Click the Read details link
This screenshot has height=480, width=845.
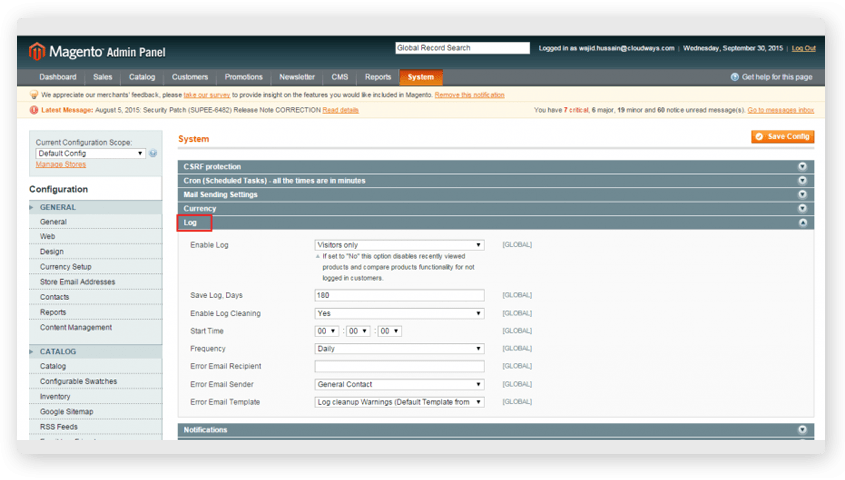click(341, 110)
